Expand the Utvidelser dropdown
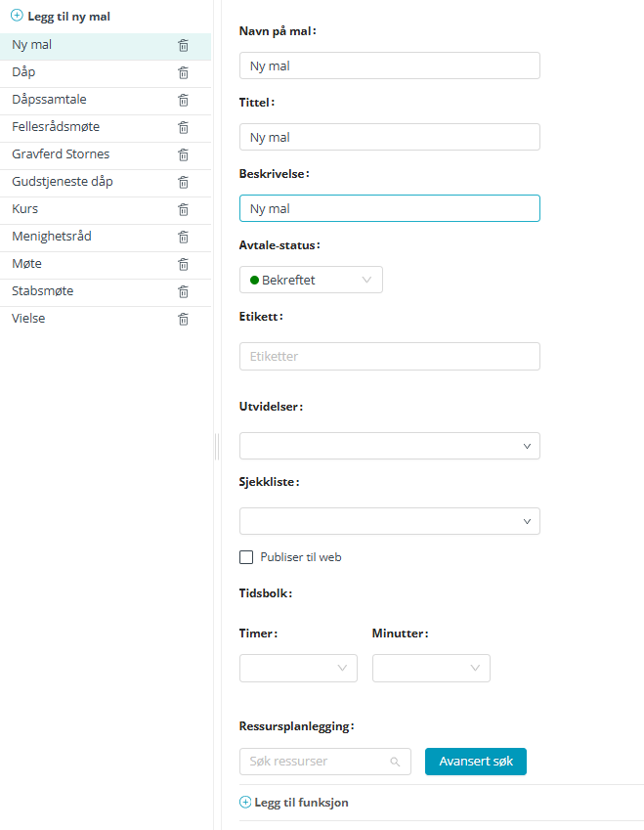The width and height of the screenshot is (644, 830). (x=389, y=446)
